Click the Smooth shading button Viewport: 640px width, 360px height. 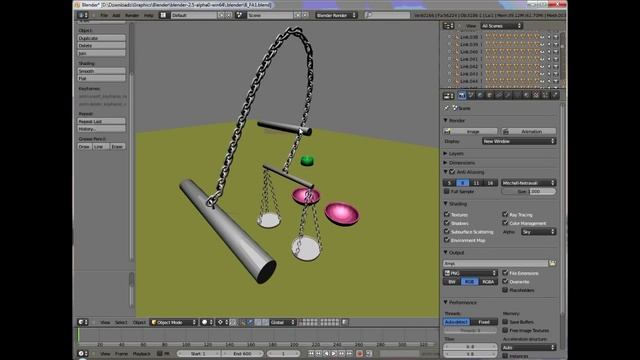tap(101, 71)
